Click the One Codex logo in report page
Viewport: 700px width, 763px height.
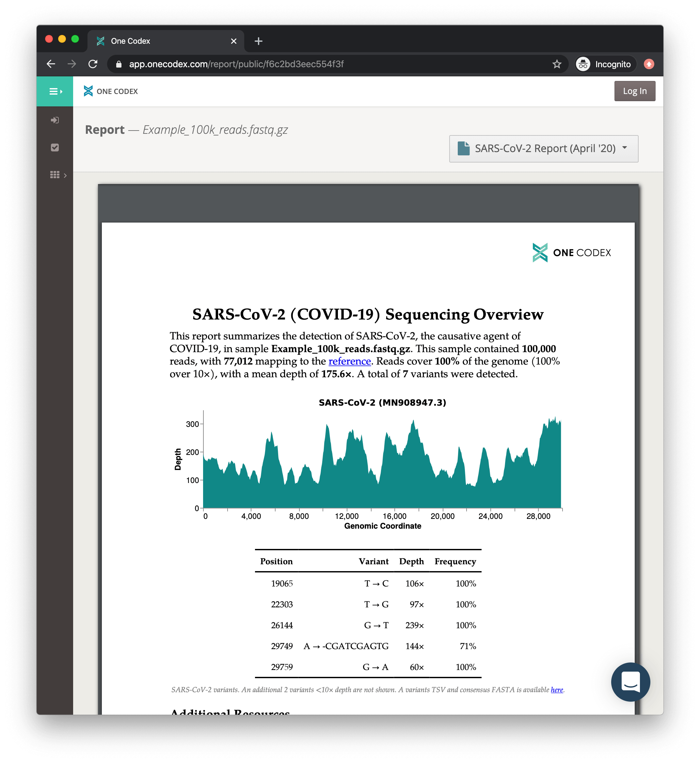pos(571,253)
